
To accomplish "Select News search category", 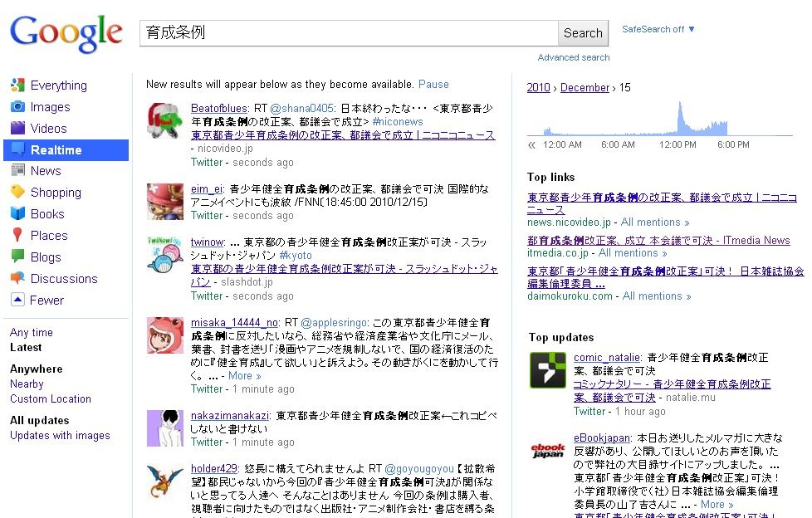I will [46, 171].
